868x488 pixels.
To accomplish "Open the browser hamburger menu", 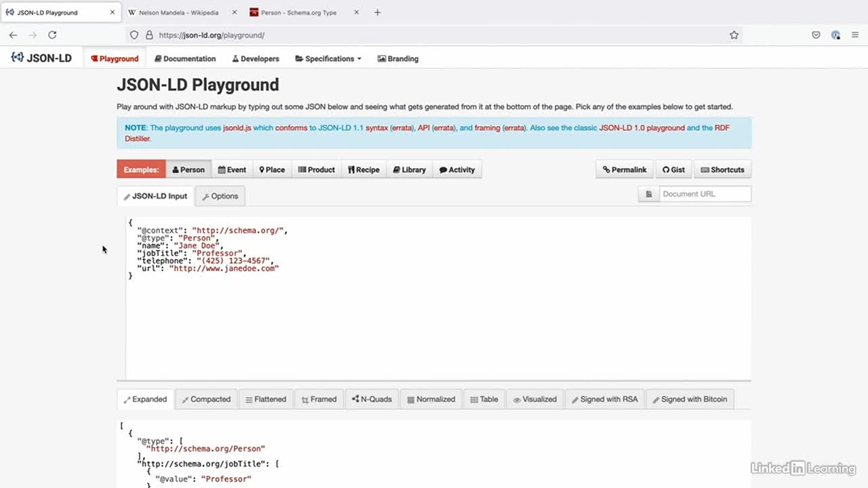I will coord(855,35).
